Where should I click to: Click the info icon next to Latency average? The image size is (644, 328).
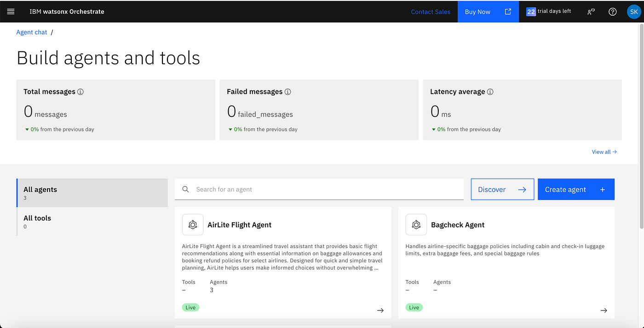(x=490, y=91)
